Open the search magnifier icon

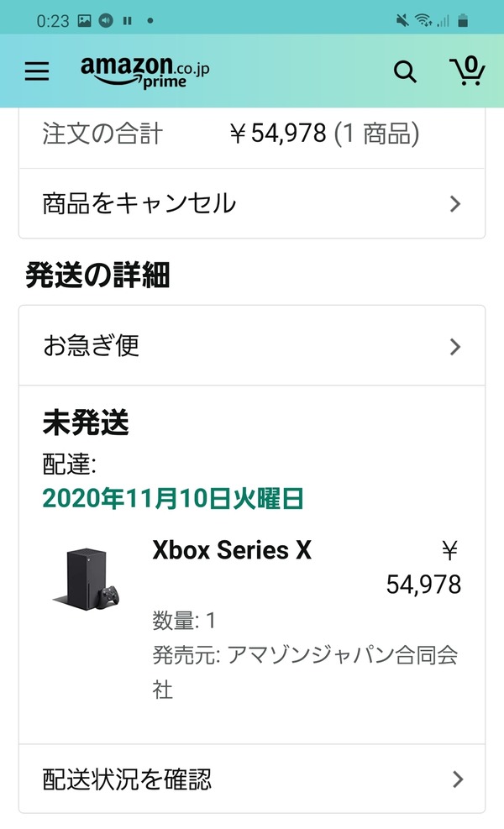[405, 71]
